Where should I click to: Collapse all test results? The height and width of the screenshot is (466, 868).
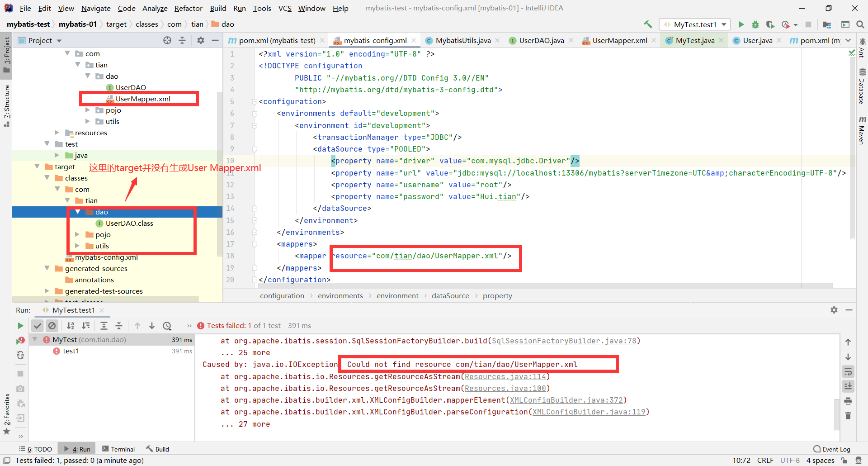pyautogui.click(x=119, y=326)
